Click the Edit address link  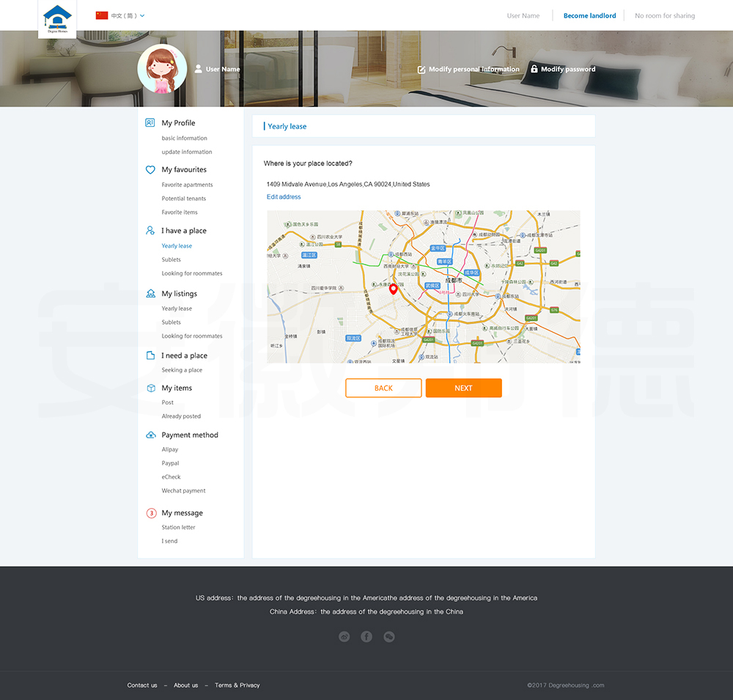pyautogui.click(x=284, y=197)
